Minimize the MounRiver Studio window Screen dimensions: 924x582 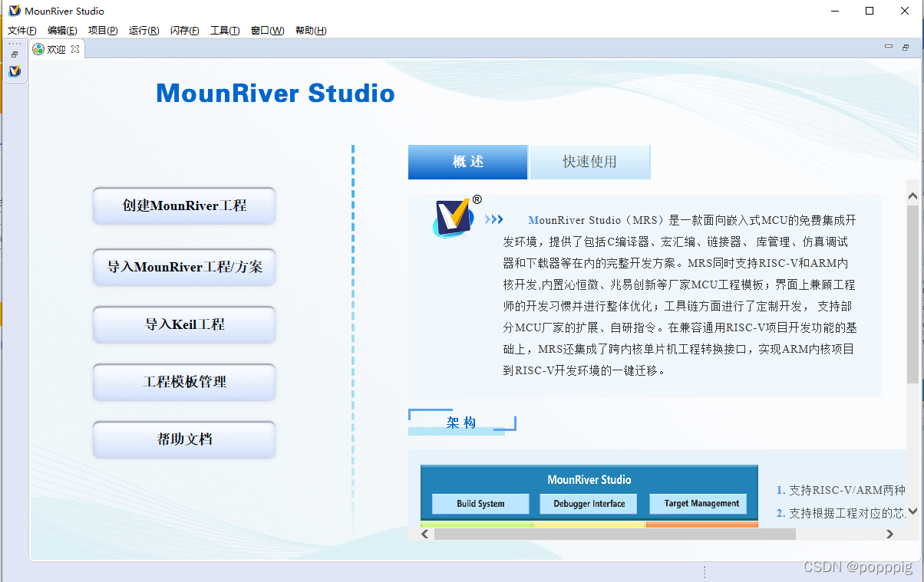click(833, 11)
